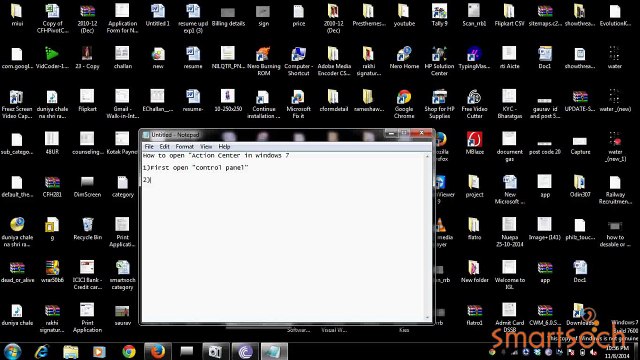Open the Help menu in Notepad
Screen dimensions: 640x360
224,147
